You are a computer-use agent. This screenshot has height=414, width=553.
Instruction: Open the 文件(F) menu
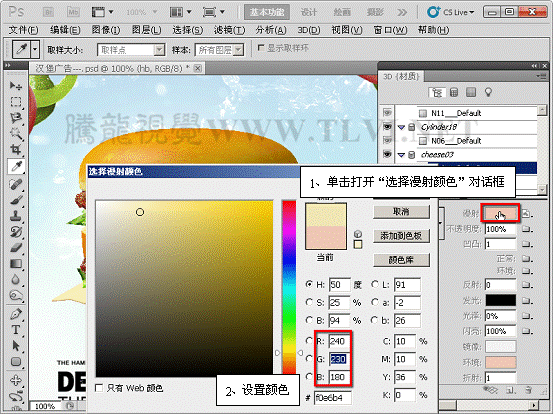(x=23, y=30)
